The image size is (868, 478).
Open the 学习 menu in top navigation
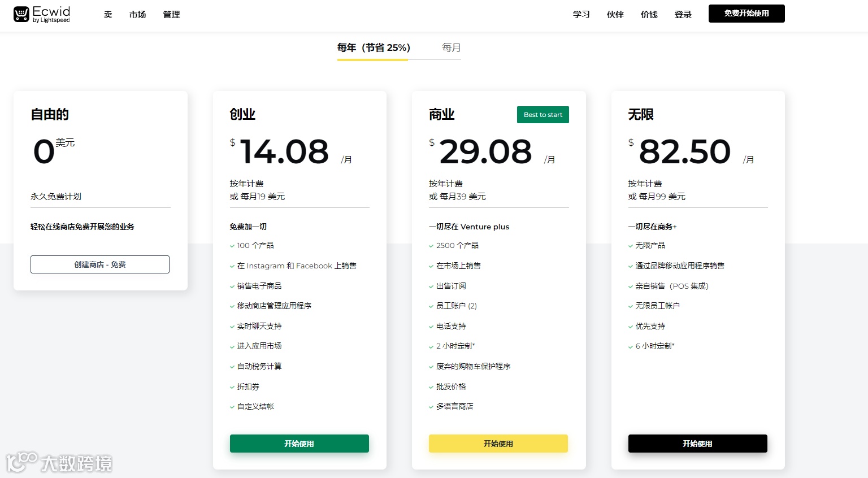point(581,15)
